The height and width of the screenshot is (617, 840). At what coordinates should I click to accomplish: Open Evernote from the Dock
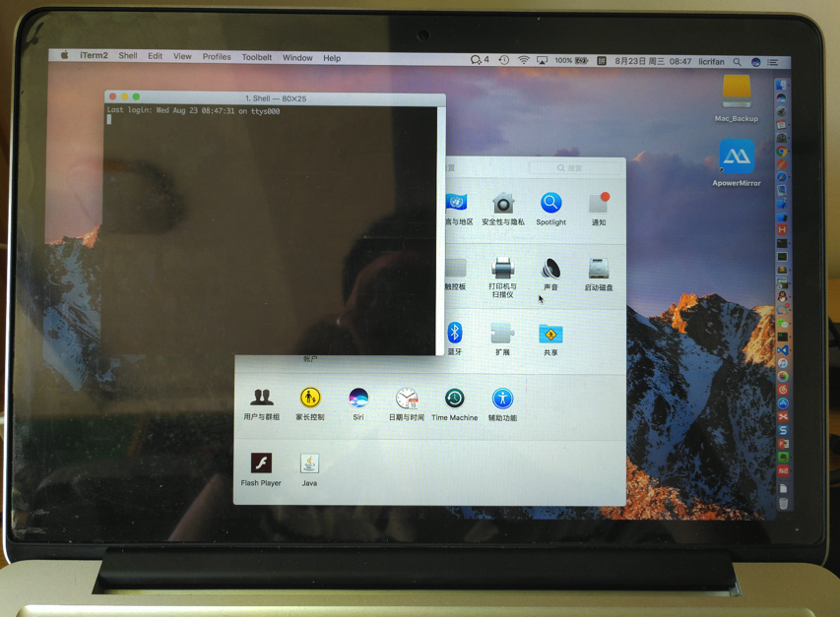[x=783, y=457]
